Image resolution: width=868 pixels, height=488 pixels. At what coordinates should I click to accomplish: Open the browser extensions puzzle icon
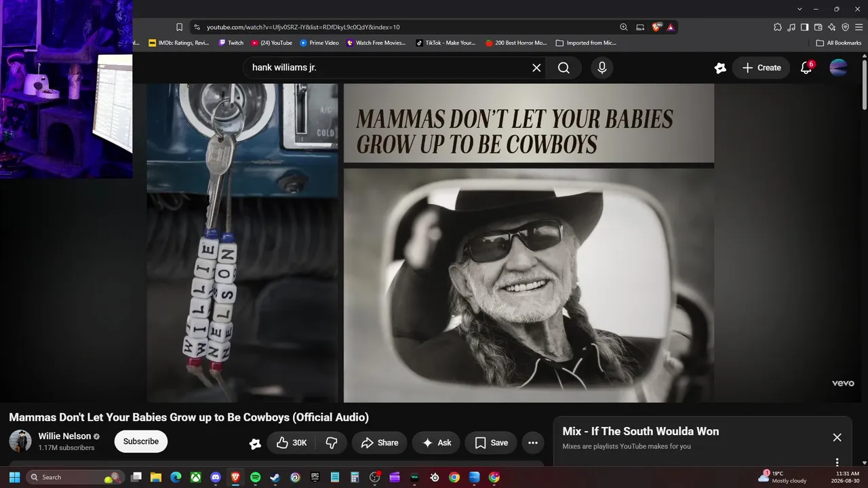click(x=778, y=27)
